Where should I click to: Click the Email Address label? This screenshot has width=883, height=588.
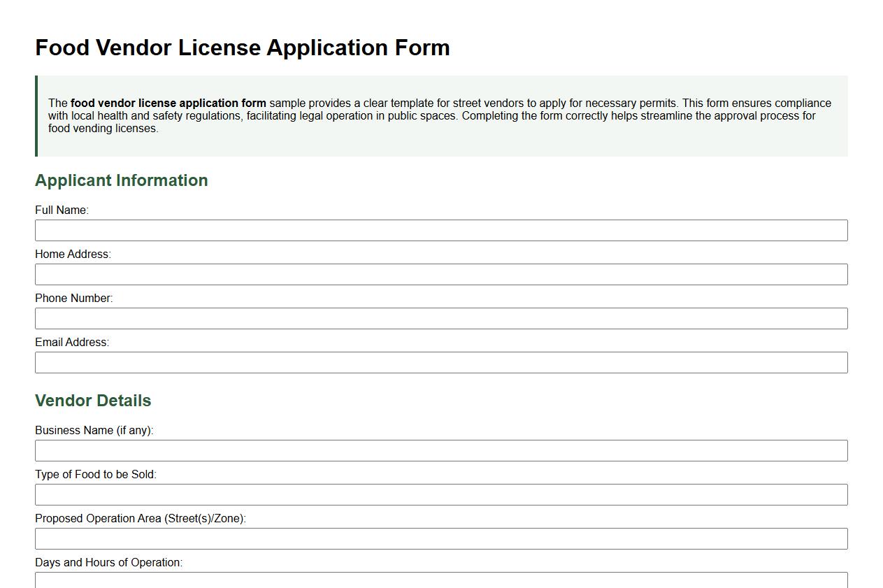click(71, 342)
